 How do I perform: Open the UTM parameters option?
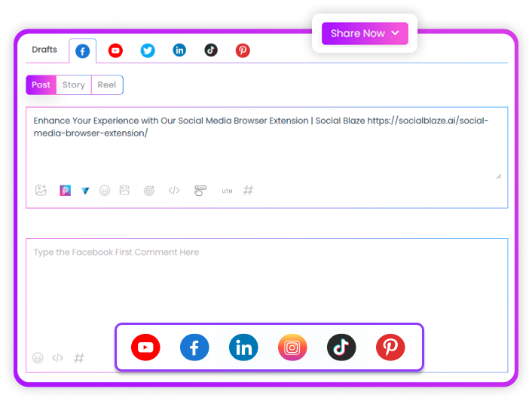(227, 191)
